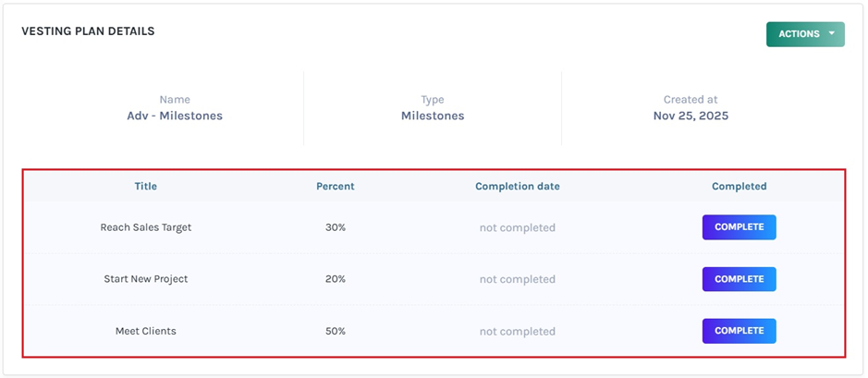Viewport: 868px width, 378px height.
Task: Click Reach Sales Target's not completed date
Action: coord(518,227)
